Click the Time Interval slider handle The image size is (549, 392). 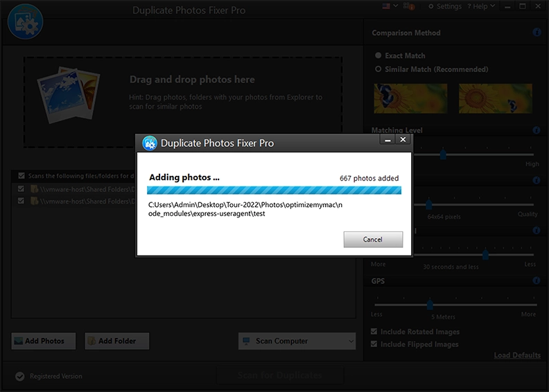click(x=485, y=255)
